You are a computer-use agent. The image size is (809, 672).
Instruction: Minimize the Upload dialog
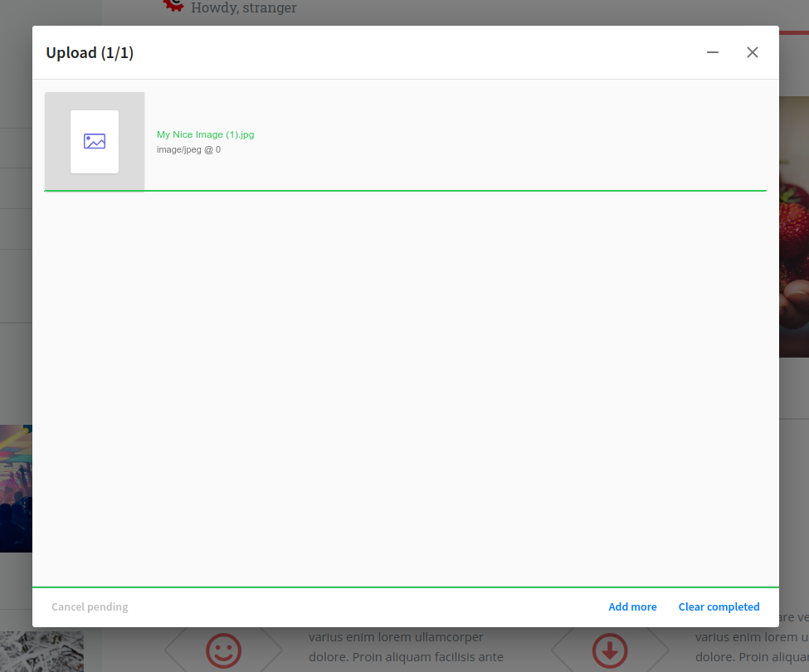713,52
